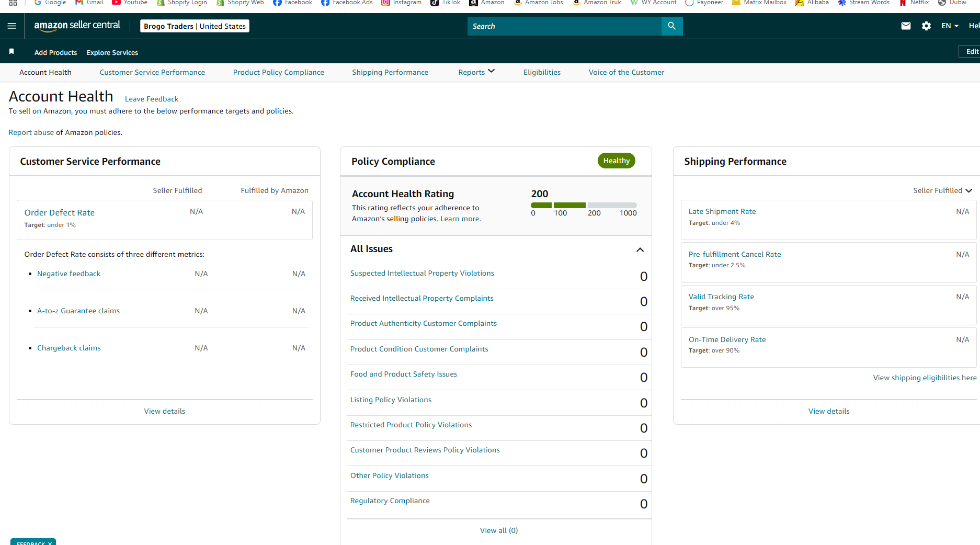Click the FEEDBACK tab at page bottom
980x545 pixels.
[33, 542]
